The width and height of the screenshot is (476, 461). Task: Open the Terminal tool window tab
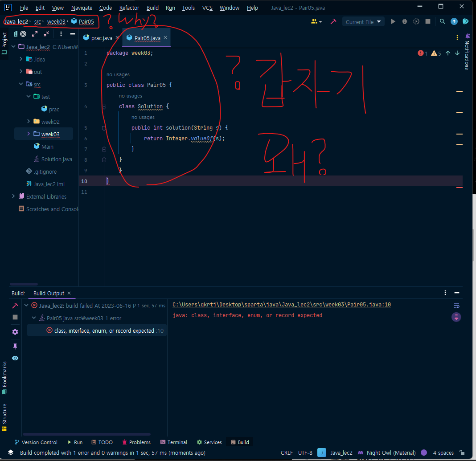point(174,442)
